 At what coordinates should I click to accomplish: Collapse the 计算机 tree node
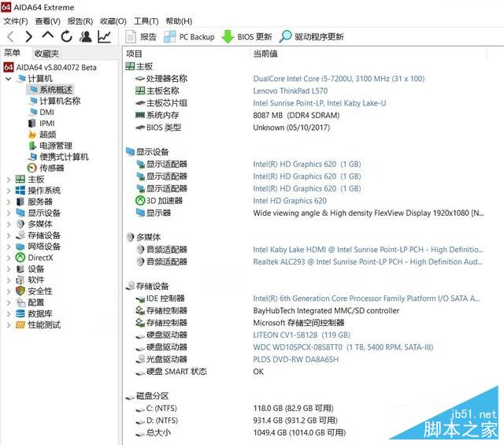[9, 79]
